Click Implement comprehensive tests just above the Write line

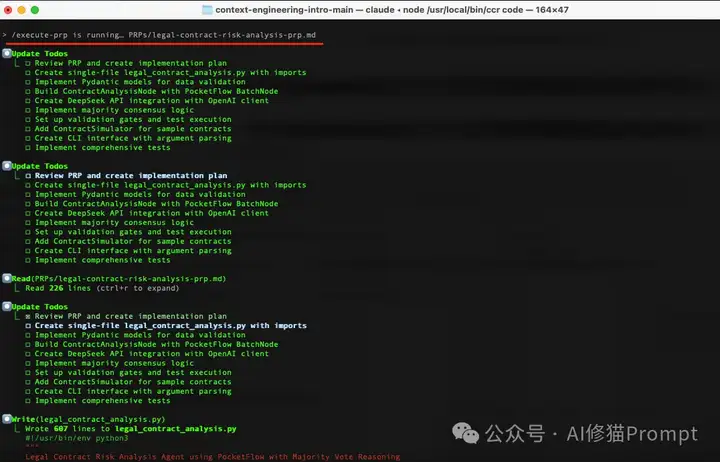[102, 400]
